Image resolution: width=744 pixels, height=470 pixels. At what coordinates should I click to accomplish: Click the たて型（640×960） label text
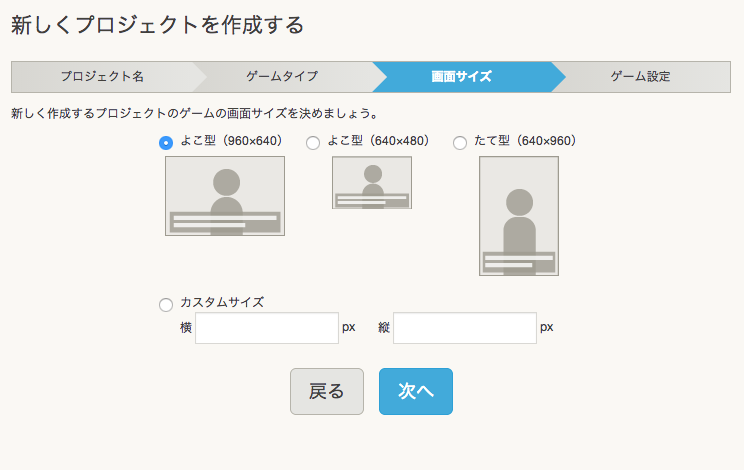point(525,142)
